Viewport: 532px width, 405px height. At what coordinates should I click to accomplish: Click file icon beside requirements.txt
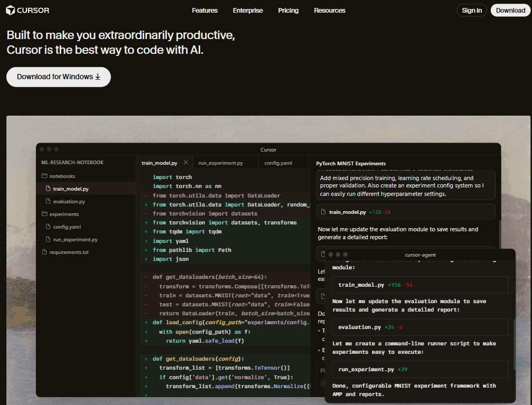44,252
